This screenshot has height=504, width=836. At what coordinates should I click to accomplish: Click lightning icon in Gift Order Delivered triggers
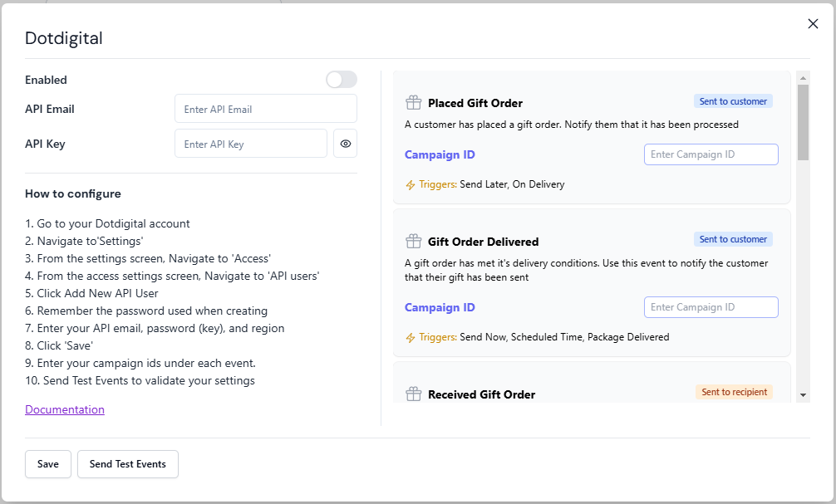tap(410, 338)
